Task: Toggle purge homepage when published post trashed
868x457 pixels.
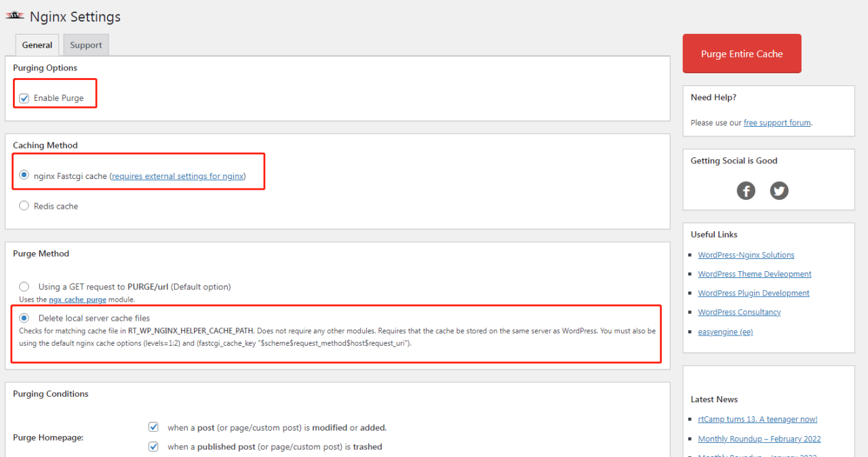Action: [153, 447]
